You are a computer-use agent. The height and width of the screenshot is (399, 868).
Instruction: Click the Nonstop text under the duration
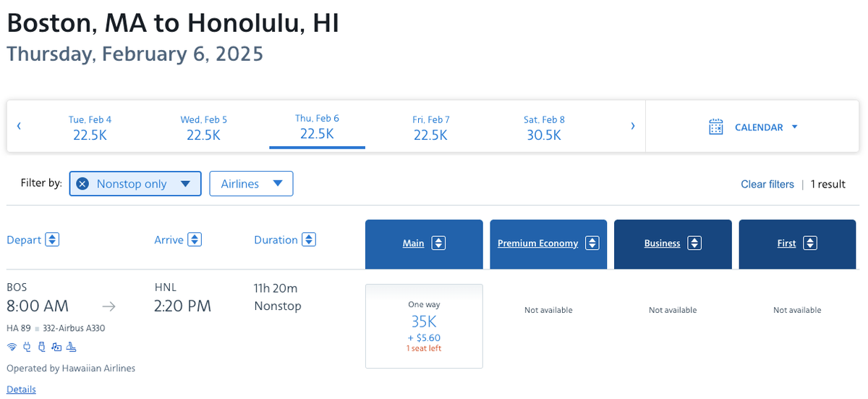pyautogui.click(x=278, y=306)
